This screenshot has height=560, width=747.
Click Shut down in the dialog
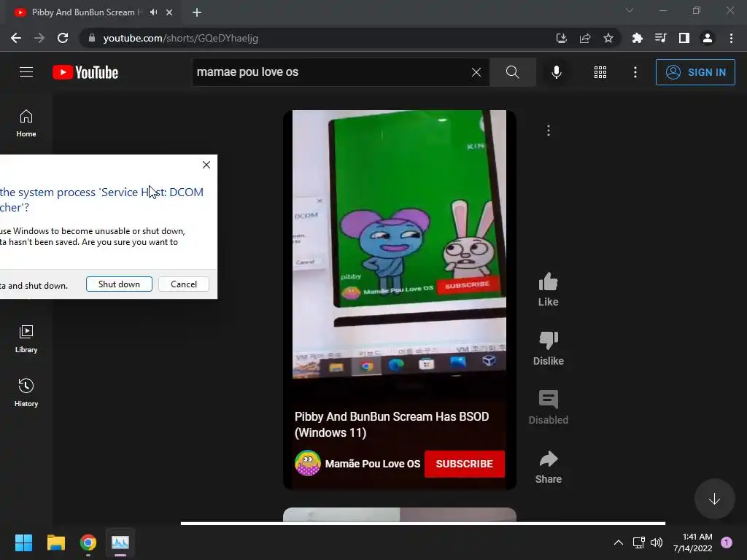[119, 284]
